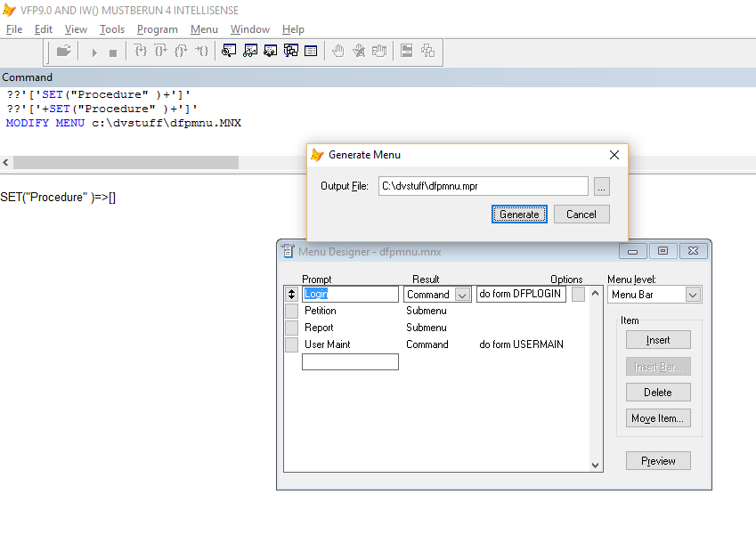Screen dimensions: 756x551
Task: Click the Preview button in Menu Designer
Action: tap(658, 460)
